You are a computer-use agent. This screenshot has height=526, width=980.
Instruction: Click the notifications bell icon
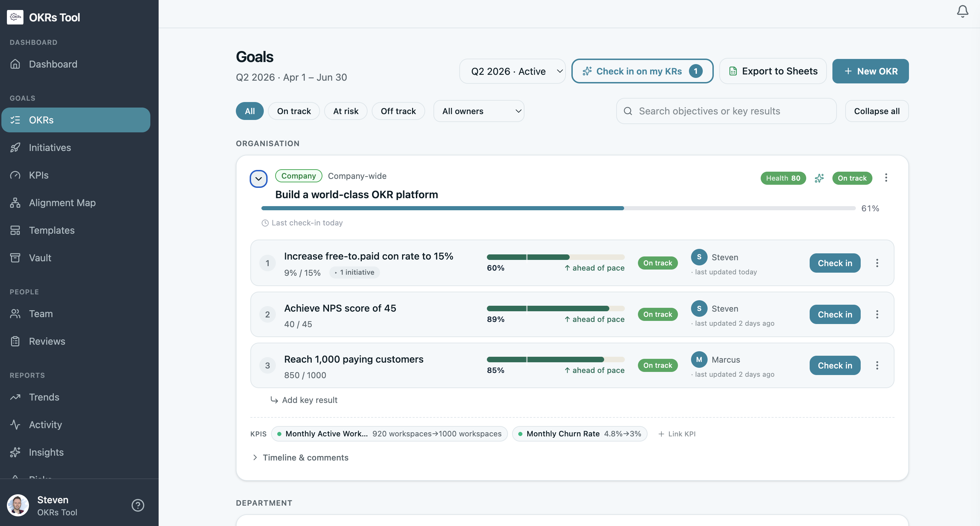(962, 11)
